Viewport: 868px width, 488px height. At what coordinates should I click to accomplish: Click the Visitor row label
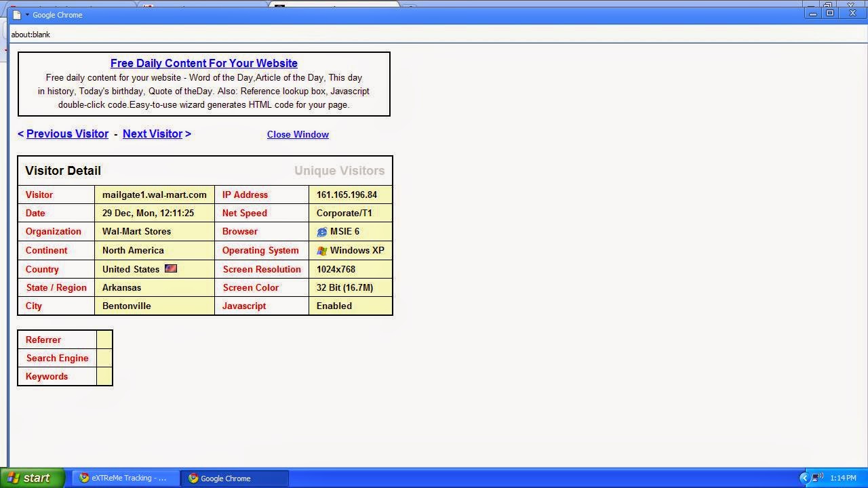(39, 195)
